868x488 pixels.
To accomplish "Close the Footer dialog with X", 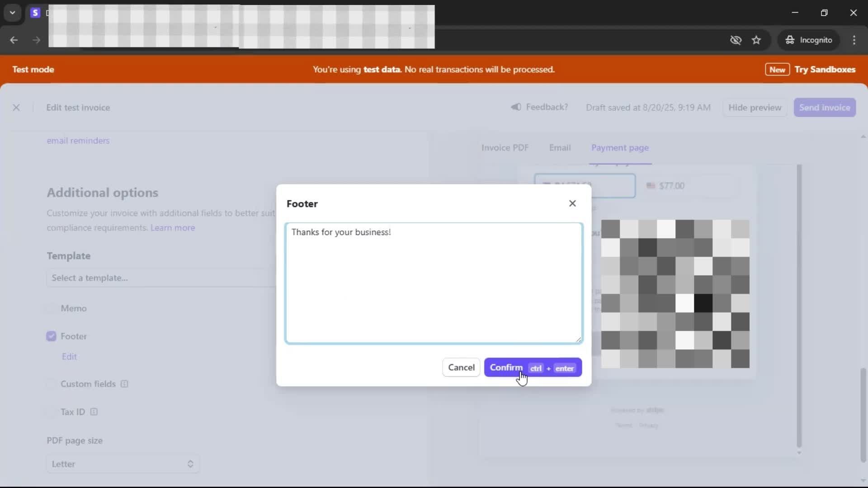I will pyautogui.click(x=572, y=203).
